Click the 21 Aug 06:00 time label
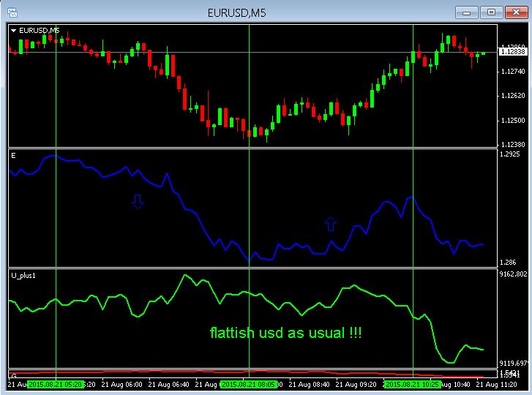The height and width of the screenshot is (395, 532). pyautogui.click(x=121, y=385)
